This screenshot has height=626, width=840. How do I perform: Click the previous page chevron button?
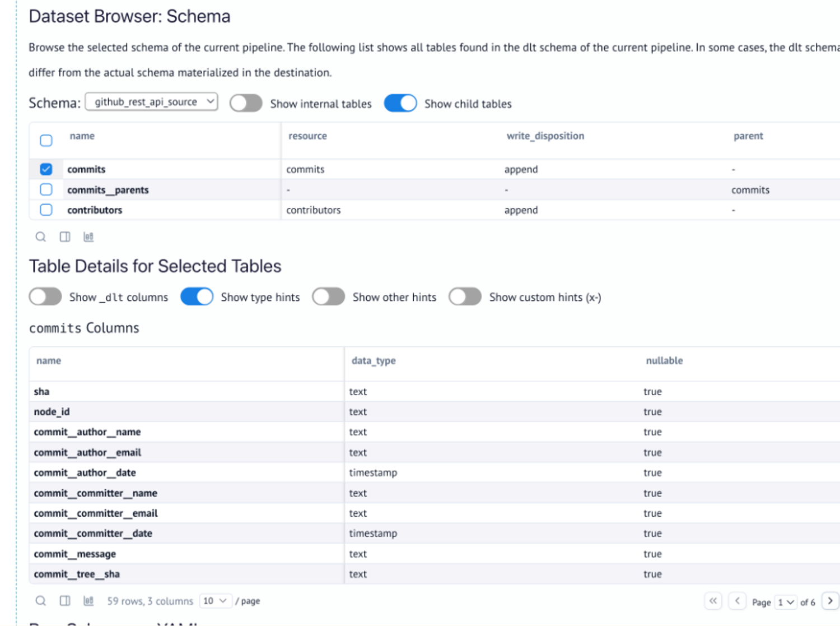tap(738, 600)
